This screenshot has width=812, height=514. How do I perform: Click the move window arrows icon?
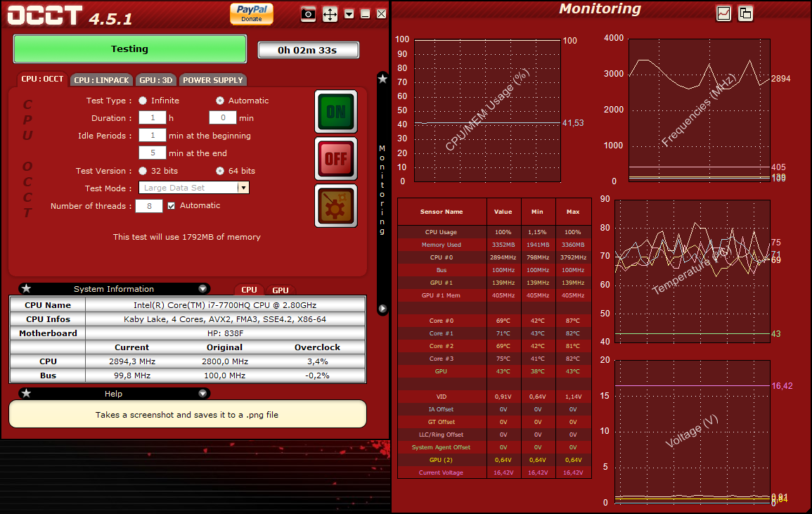pyautogui.click(x=330, y=14)
